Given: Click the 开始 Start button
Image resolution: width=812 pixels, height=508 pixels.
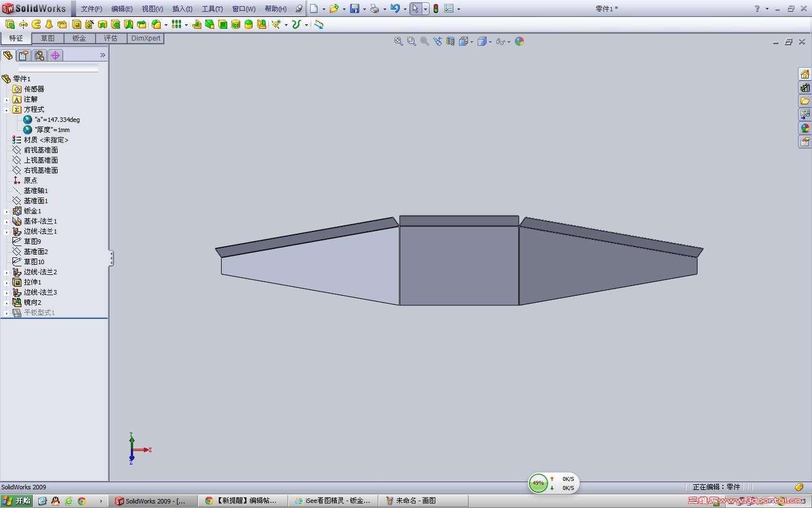Looking at the screenshot, I should (16, 501).
